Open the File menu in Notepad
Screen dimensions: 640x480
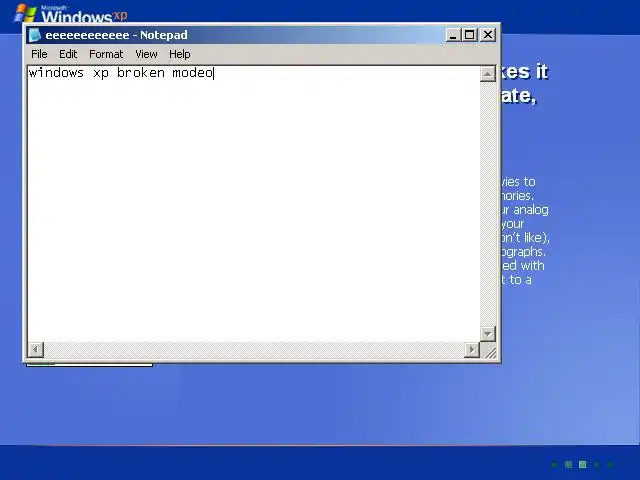click(39, 54)
